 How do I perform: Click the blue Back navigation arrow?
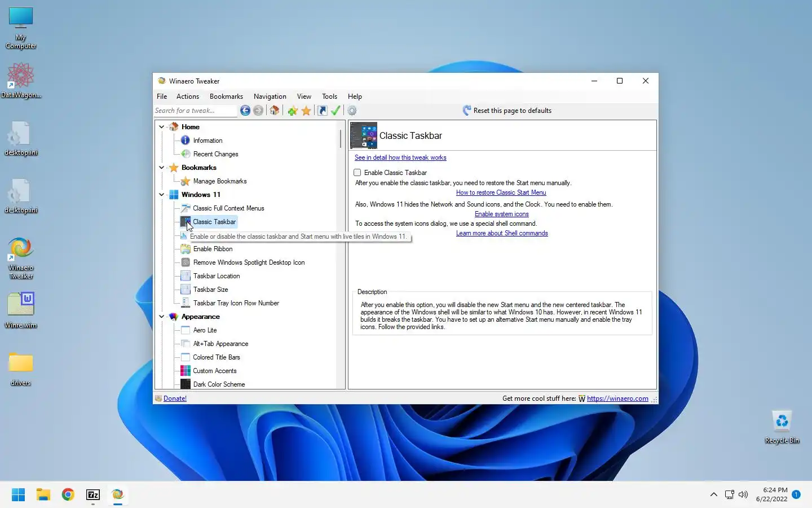pyautogui.click(x=245, y=111)
